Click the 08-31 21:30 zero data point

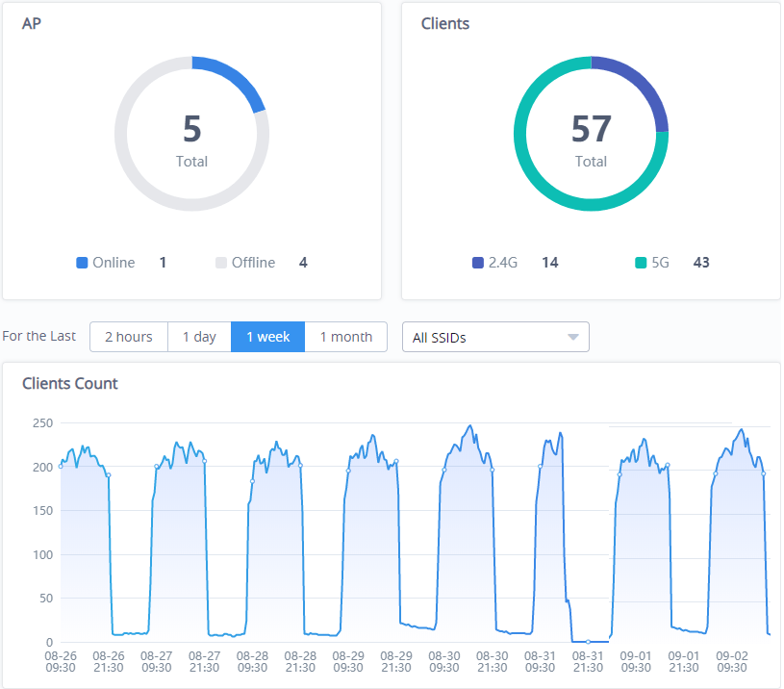(588, 641)
